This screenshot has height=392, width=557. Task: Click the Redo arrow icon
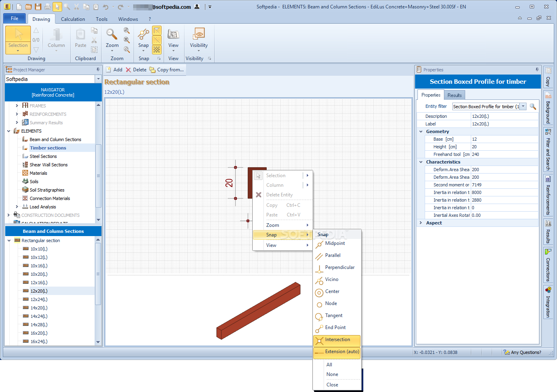click(x=120, y=7)
